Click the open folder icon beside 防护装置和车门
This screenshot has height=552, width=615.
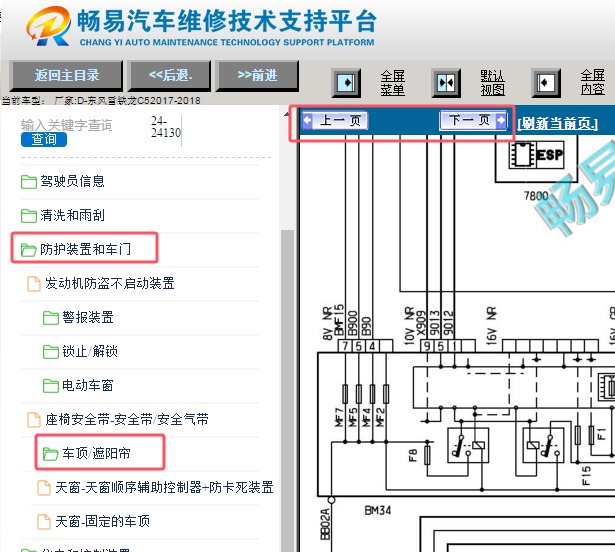pos(28,250)
